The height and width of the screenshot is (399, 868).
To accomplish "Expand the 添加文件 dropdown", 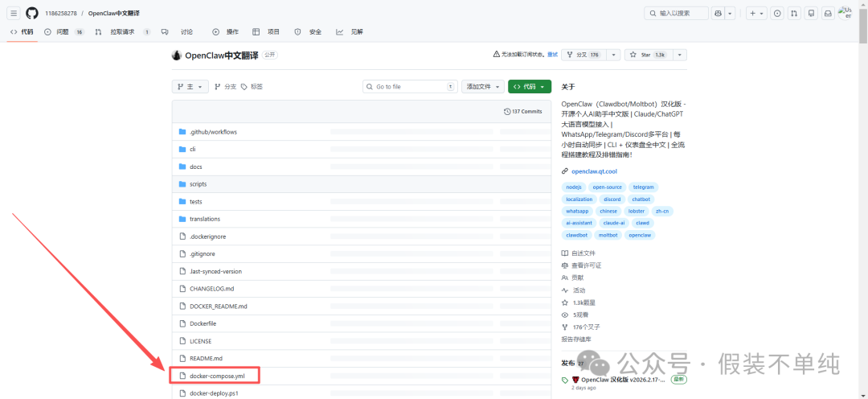I will pos(483,87).
